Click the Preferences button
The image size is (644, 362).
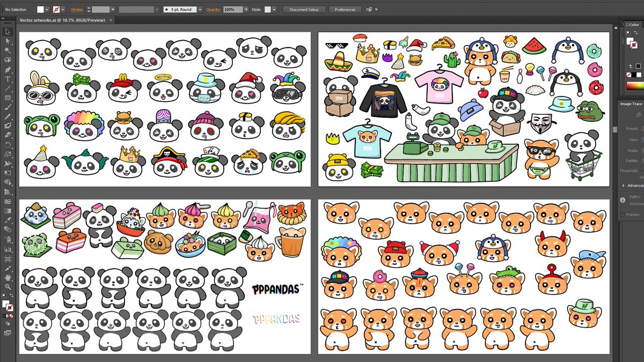tap(345, 10)
